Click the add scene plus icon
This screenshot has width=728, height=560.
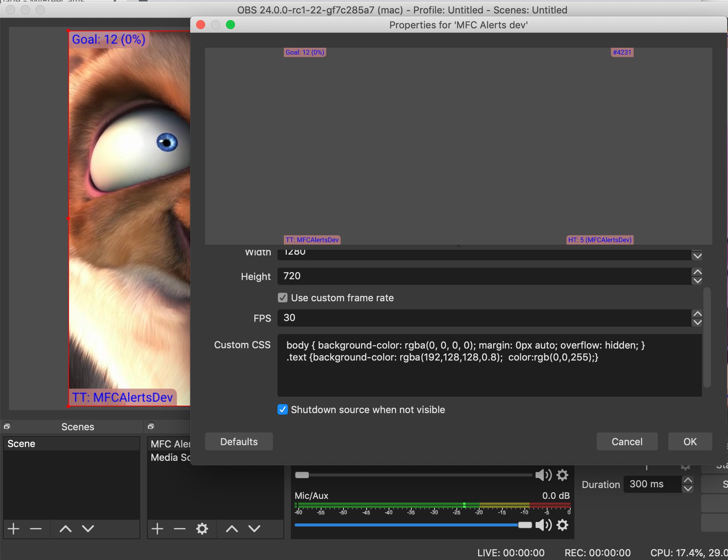(x=14, y=529)
